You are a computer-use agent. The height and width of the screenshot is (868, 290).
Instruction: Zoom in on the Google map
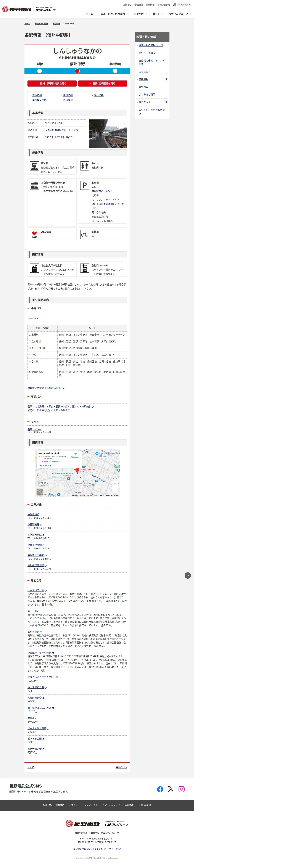pyautogui.click(x=115, y=484)
